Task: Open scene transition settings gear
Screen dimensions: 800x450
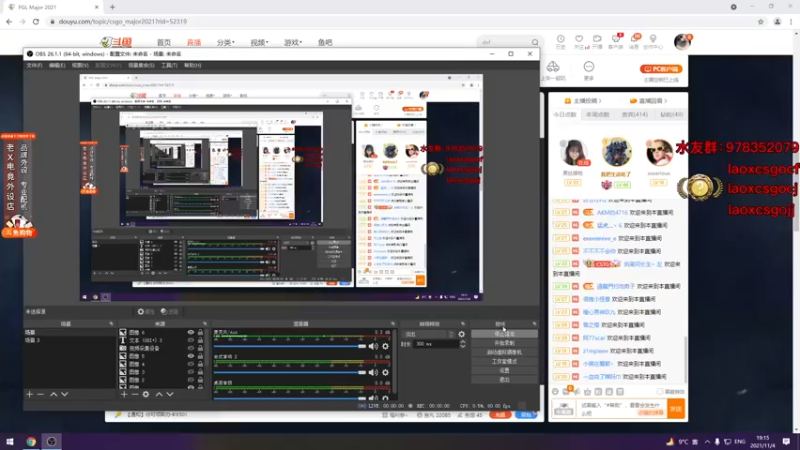Action: coord(462,334)
